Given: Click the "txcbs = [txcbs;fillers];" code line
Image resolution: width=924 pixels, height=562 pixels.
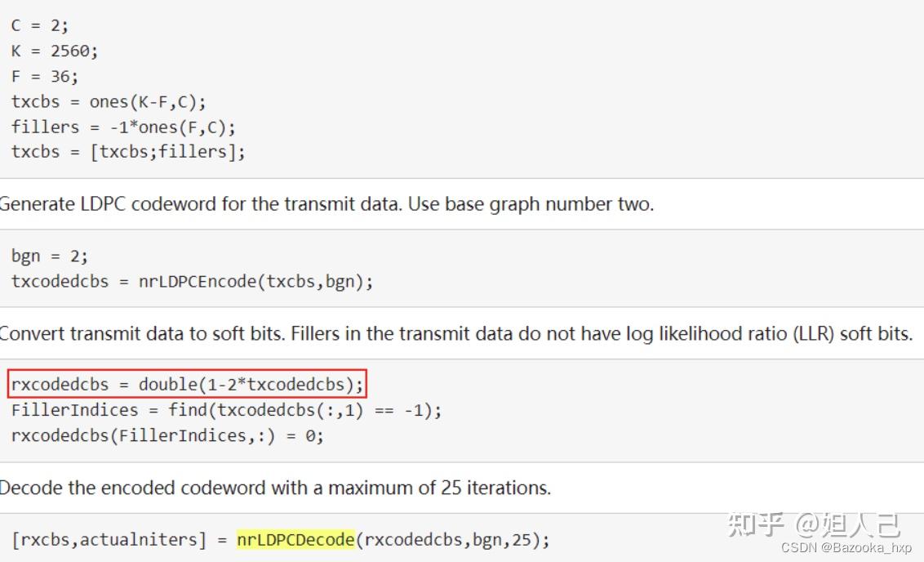Looking at the screenshot, I should tap(128, 152).
